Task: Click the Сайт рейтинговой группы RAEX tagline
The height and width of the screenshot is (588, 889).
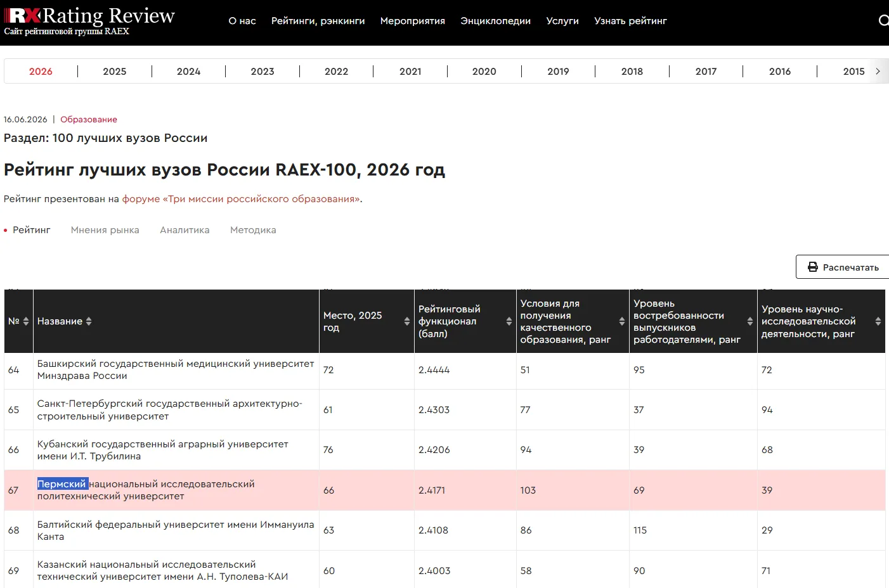Action: [67, 32]
